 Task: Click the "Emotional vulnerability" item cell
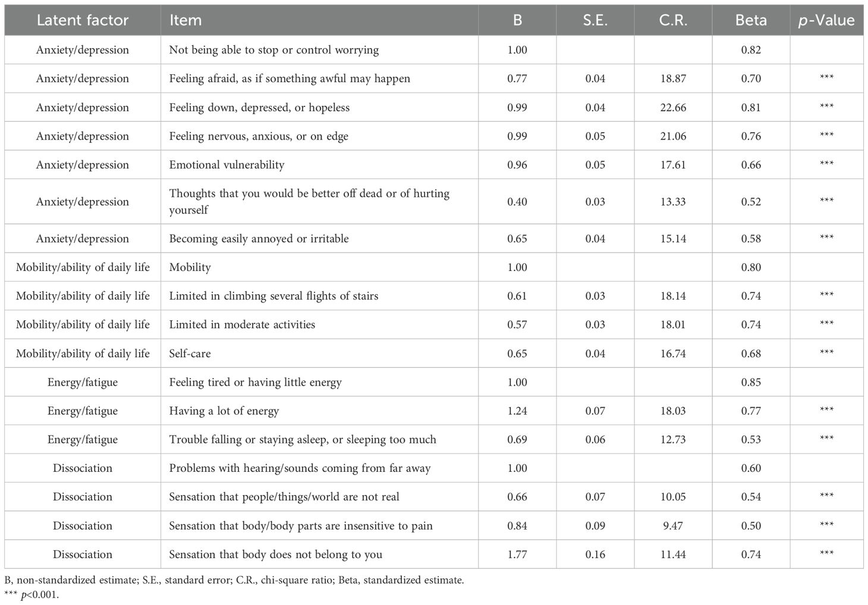227,165
